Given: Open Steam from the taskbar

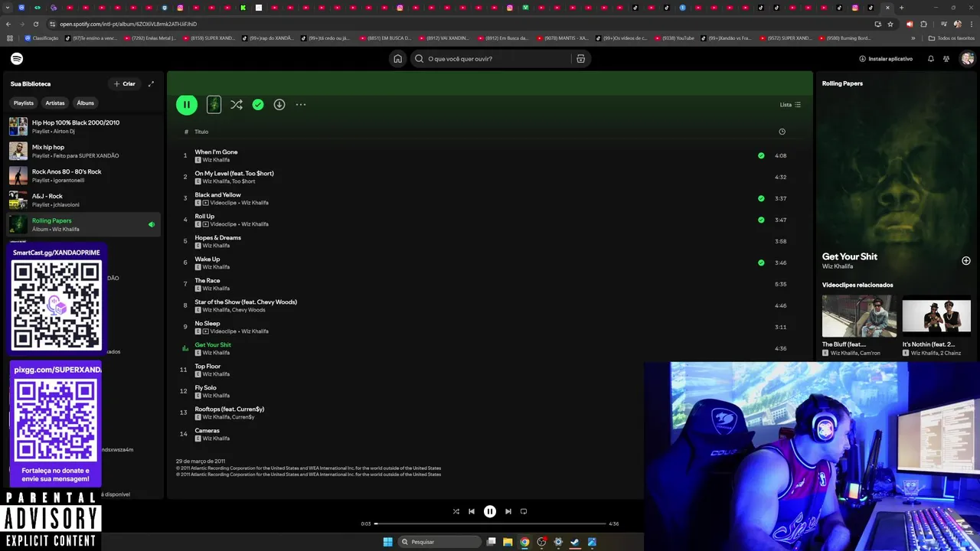Looking at the screenshot, I should click(x=575, y=542).
